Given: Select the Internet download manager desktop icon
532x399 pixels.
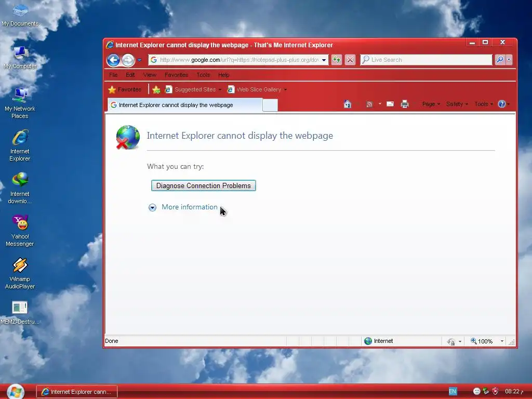Looking at the screenshot, I should [x=20, y=188].
